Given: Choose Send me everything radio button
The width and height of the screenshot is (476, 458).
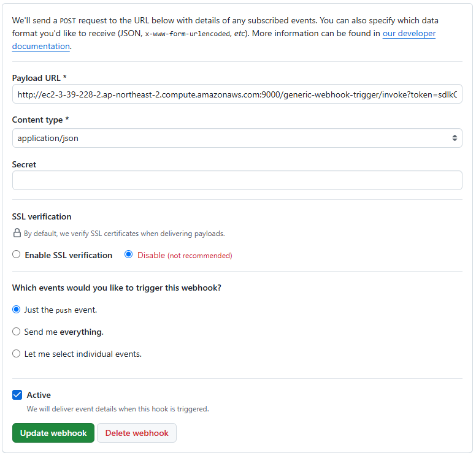Looking at the screenshot, I should tap(17, 332).
